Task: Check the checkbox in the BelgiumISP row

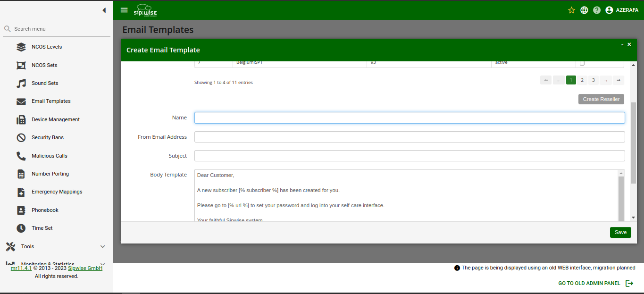Action: (x=582, y=62)
